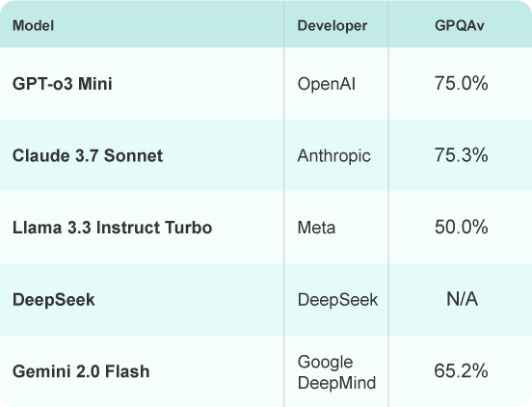Click the 65.2% GPQAv score
Screen dimensions: 532x407
click(x=461, y=370)
